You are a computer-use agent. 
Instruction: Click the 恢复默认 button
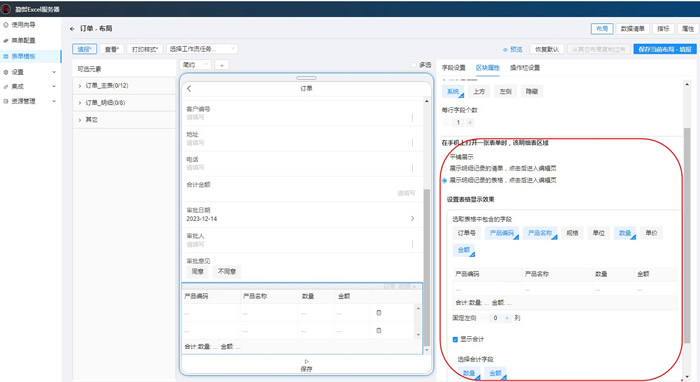(547, 49)
